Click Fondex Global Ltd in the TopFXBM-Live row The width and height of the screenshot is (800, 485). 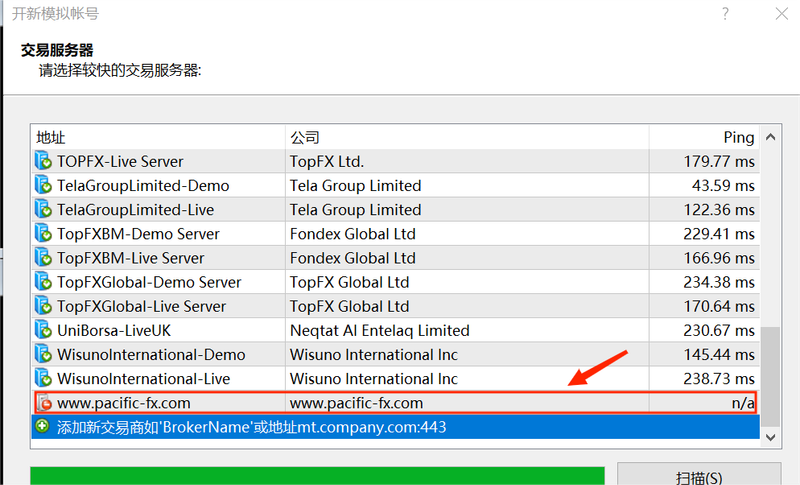(x=353, y=258)
